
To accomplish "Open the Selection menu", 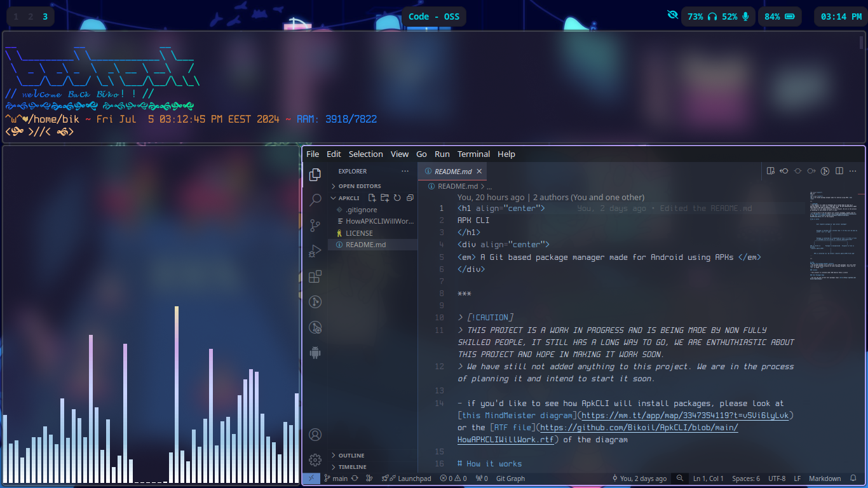I will coord(366,154).
